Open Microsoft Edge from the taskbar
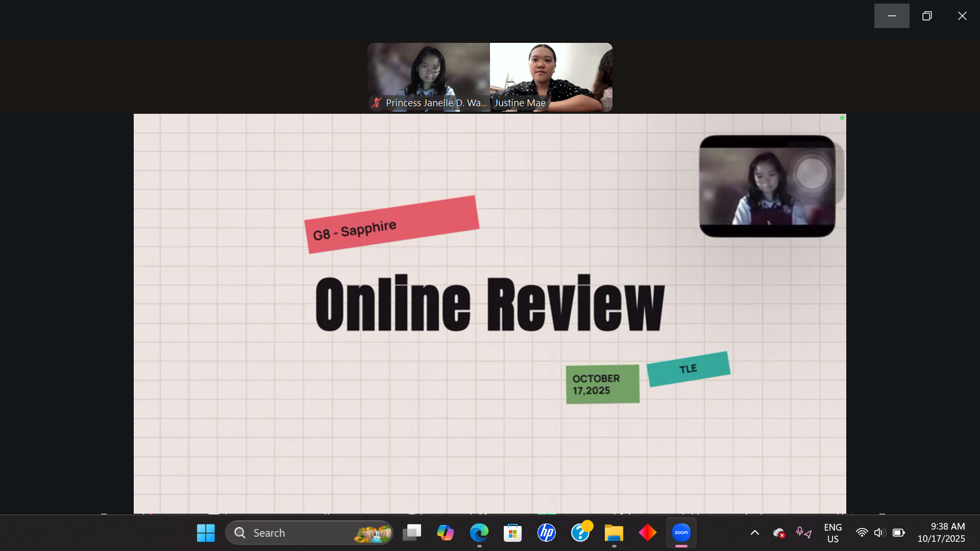The width and height of the screenshot is (980, 551). tap(479, 533)
